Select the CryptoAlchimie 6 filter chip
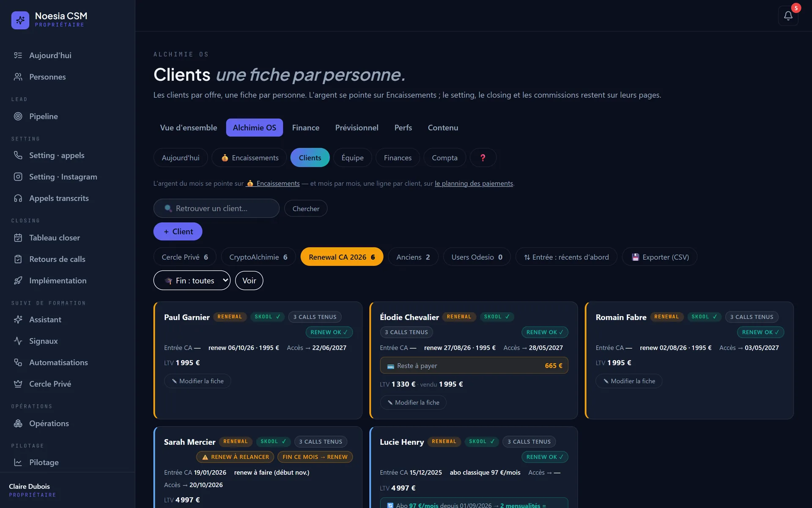 pyautogui.click(x=258, y=257)
